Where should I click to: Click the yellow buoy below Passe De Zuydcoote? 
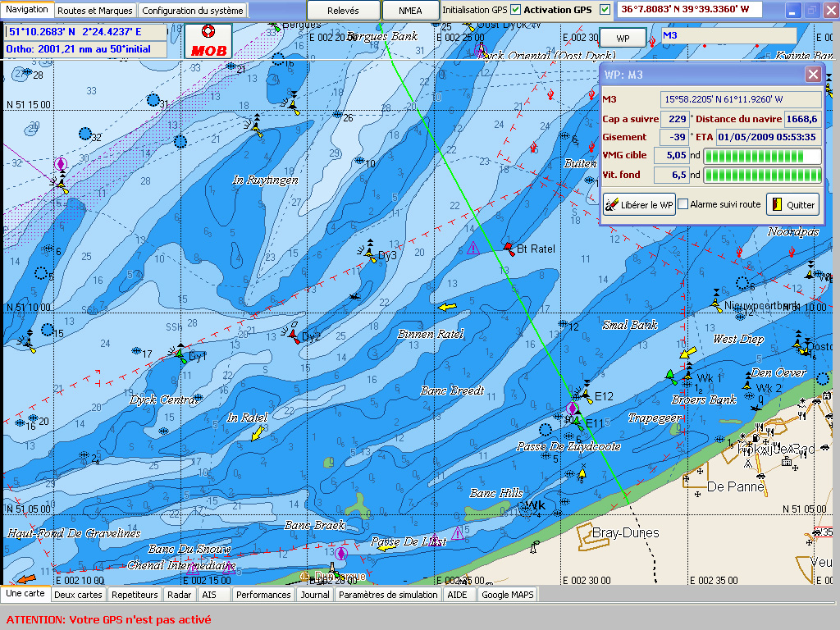pos(582,473)
